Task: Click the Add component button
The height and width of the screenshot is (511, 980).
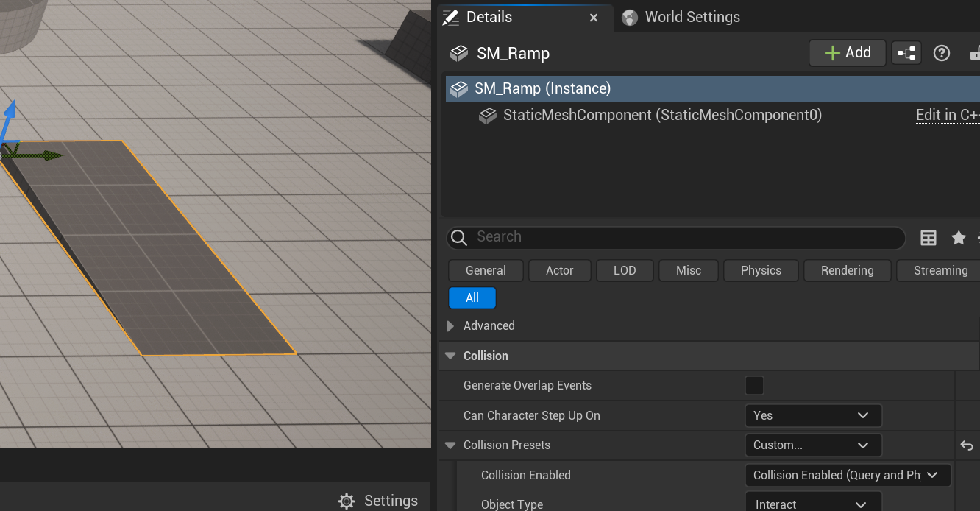Action: tap(847, 53)
